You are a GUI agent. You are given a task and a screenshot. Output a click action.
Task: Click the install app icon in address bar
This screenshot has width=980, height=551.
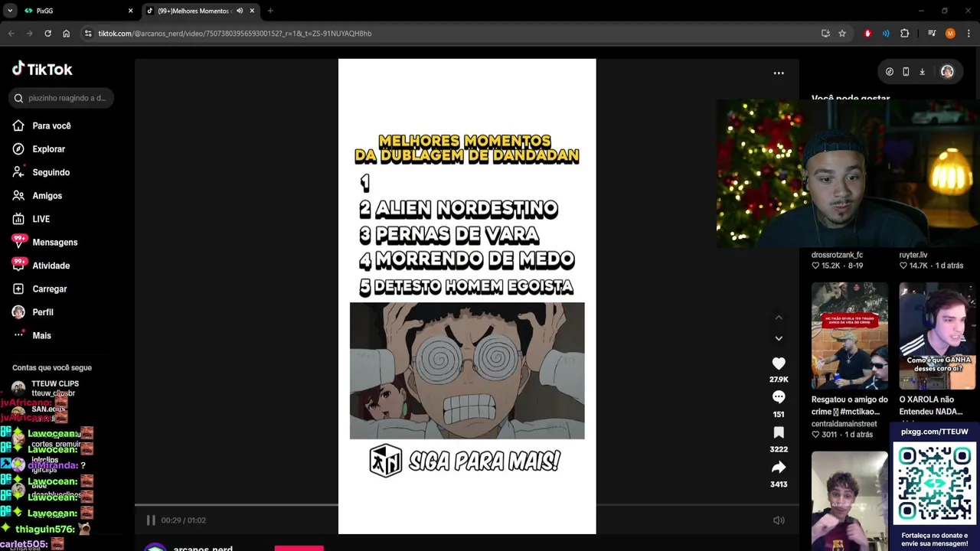pyautogui.click(x=825, y=34)
